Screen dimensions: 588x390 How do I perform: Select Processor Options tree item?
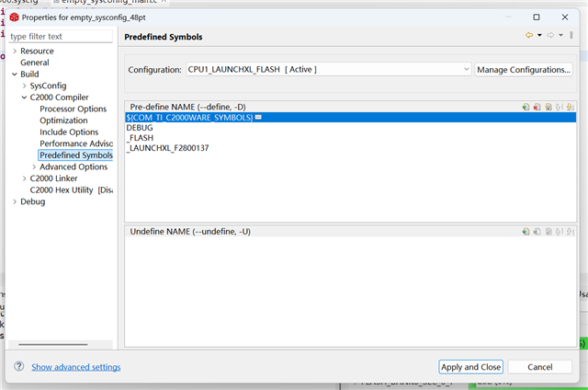click(x=73, y=109)
